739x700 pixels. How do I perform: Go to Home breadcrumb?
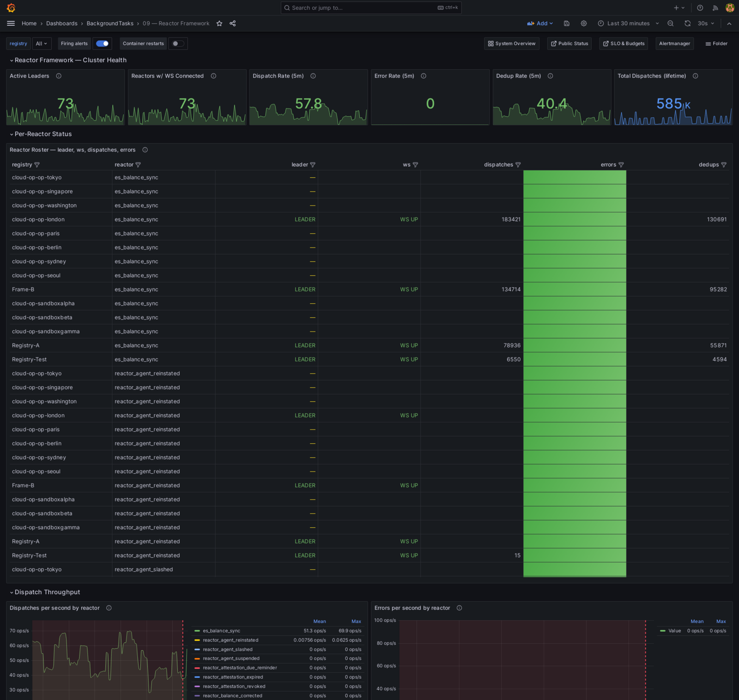[29, 24]
